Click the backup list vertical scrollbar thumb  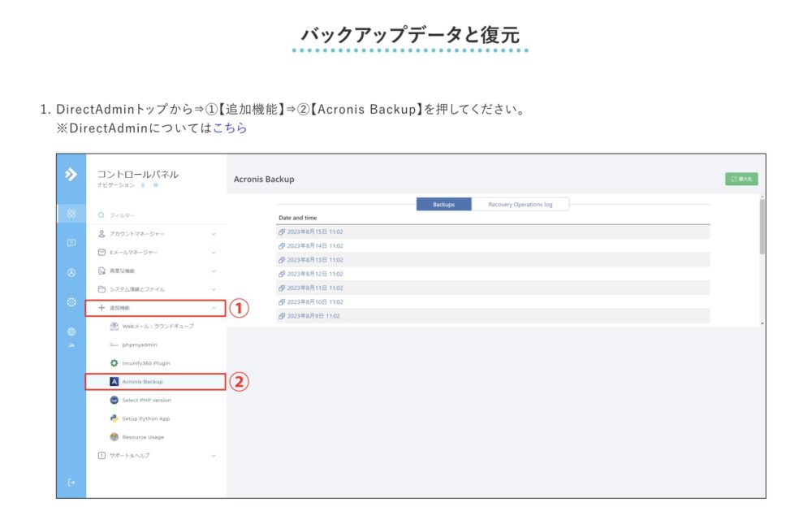[762, 227]
